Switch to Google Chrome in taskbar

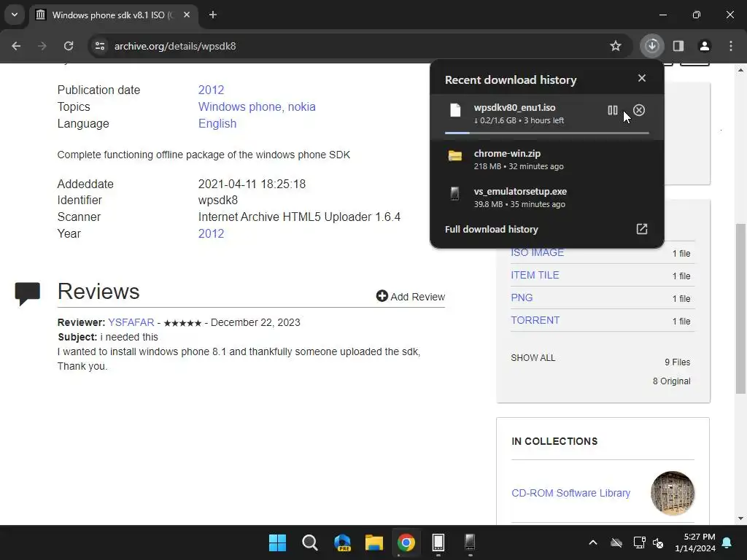(406, 542)
